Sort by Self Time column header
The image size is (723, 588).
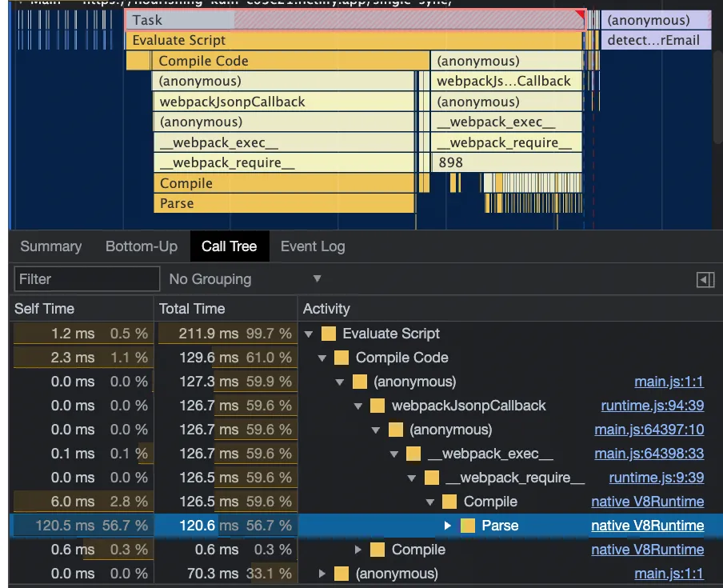[x=81, y=309]
